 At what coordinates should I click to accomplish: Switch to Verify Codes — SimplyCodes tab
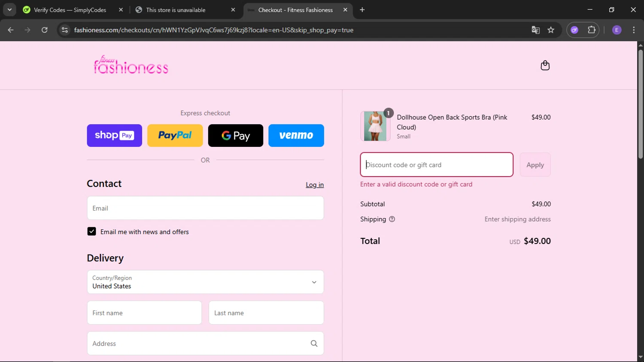pyautogui.click(x=70, y=10)
